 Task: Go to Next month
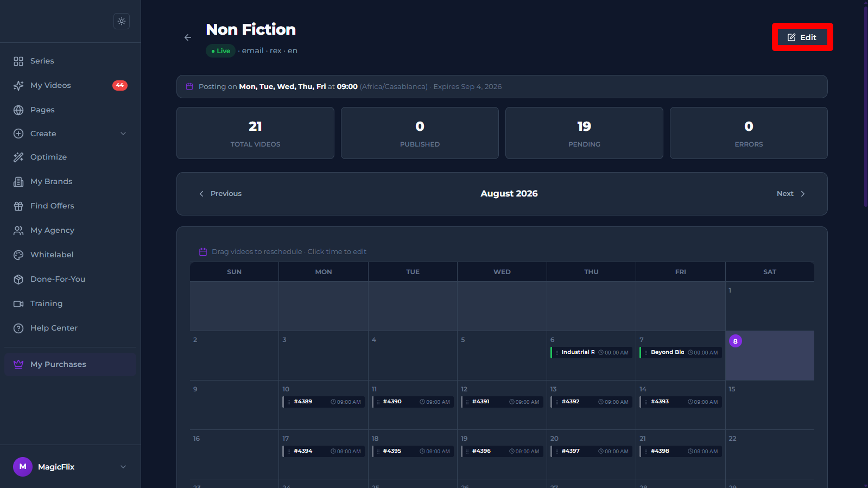tap(791, 194)
